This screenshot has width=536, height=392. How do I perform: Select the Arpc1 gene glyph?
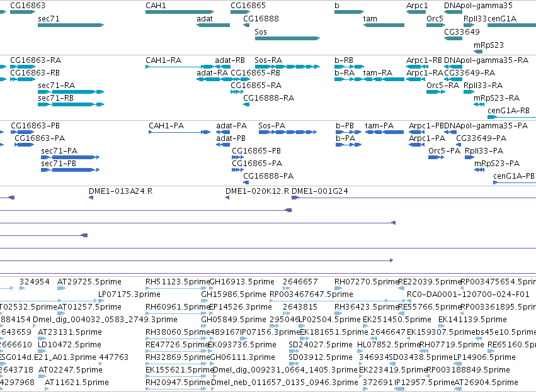click(416, 12)
